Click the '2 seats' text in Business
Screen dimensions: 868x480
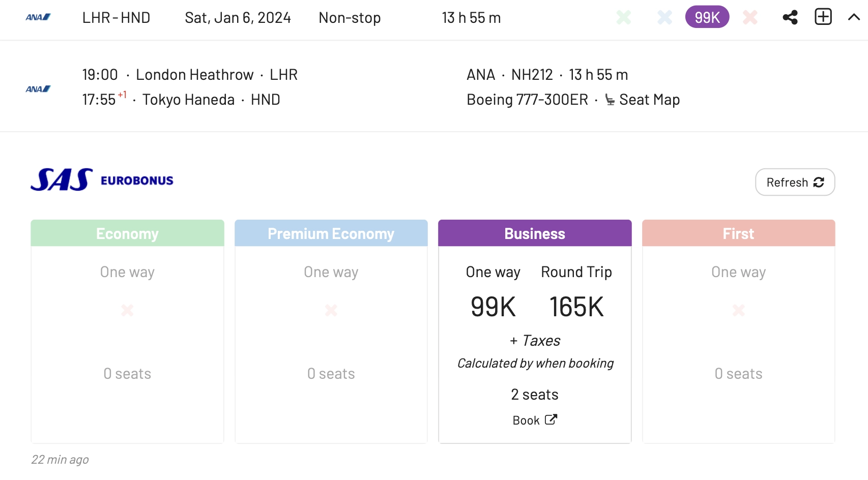click(535, 395)
